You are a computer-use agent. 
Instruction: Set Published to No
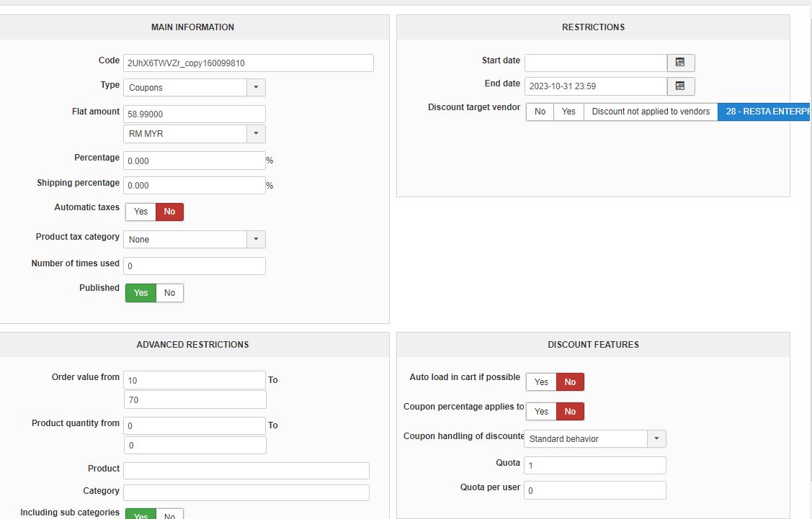point(169,293)
